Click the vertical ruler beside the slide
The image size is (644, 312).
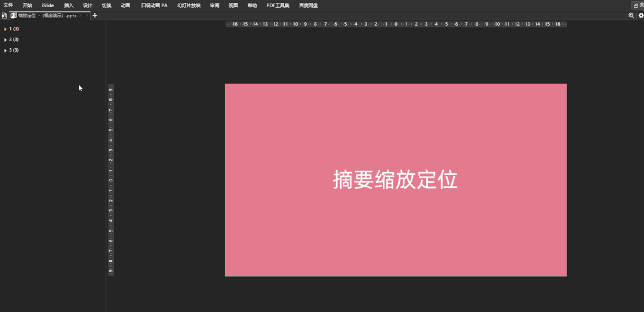point(111,180)
